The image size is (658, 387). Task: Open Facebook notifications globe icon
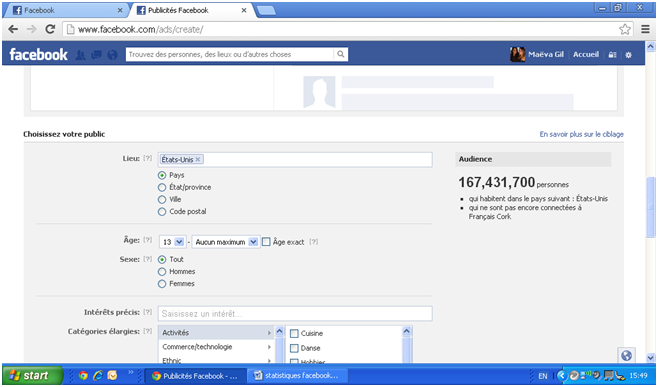coord(112,55)
